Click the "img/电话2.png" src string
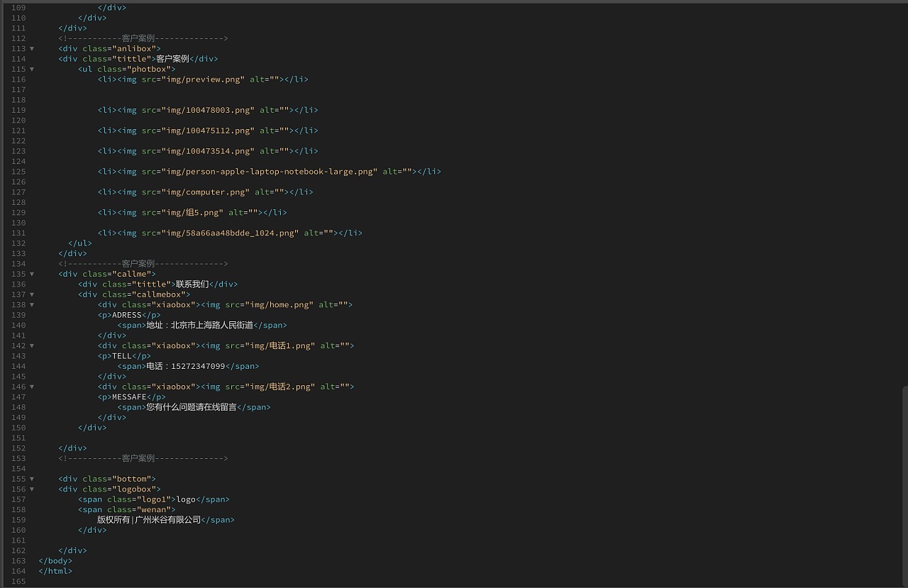 (x=280, y=387)
